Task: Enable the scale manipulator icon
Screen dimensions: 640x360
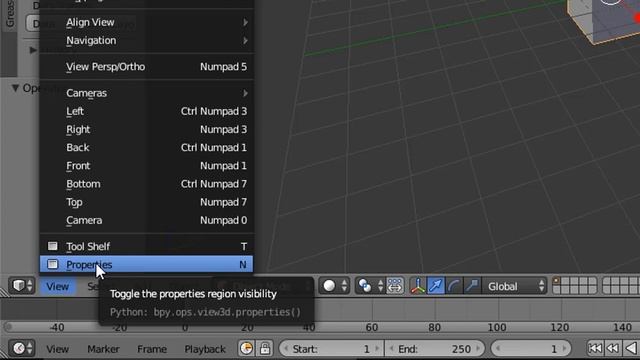Action: point(471,286)
